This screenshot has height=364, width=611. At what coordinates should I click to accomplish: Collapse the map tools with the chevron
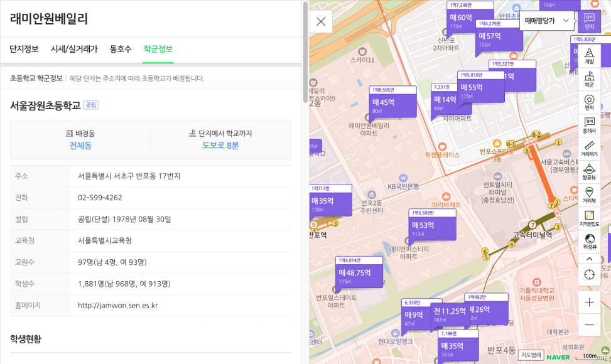[x=589, y=259]
